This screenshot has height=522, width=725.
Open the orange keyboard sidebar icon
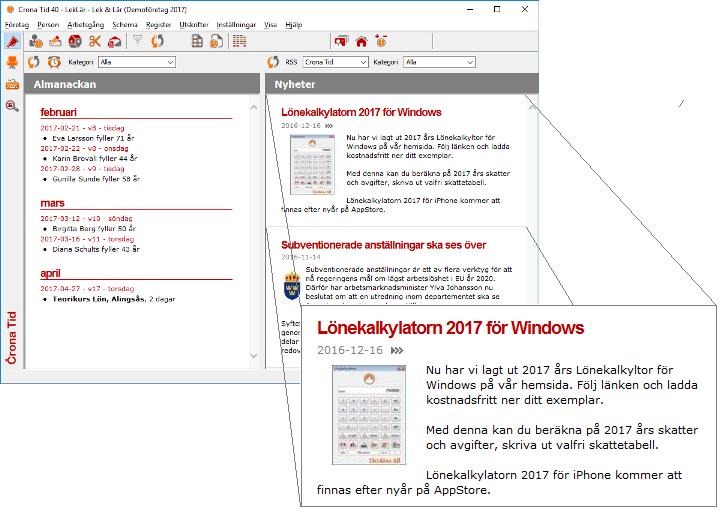(x=12, y=85)
